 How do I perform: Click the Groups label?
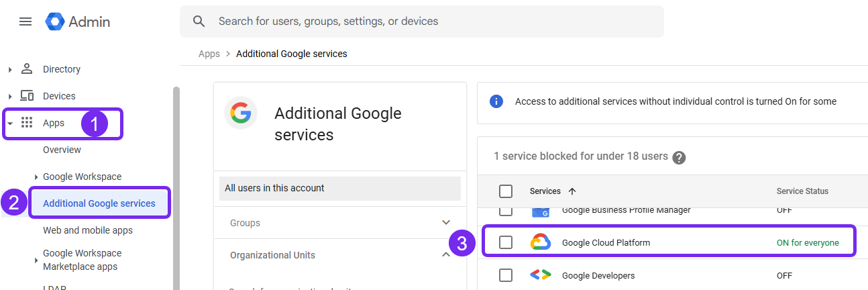point(245,223)
